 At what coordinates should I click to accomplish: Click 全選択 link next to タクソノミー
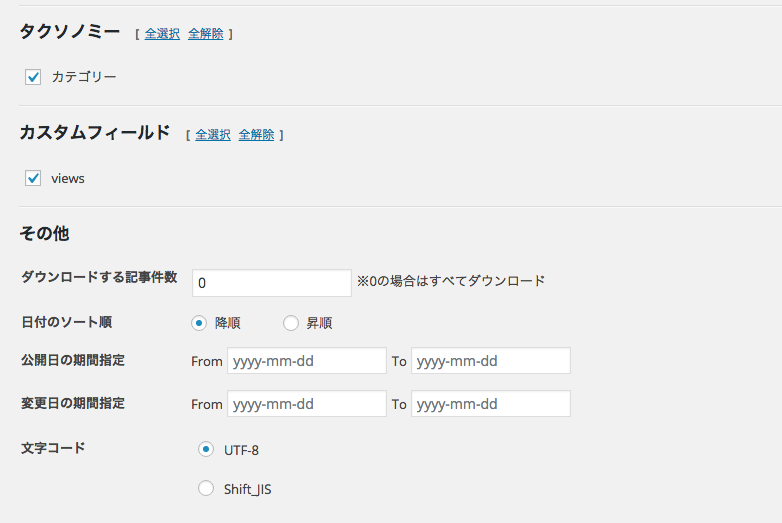(162, 34)
